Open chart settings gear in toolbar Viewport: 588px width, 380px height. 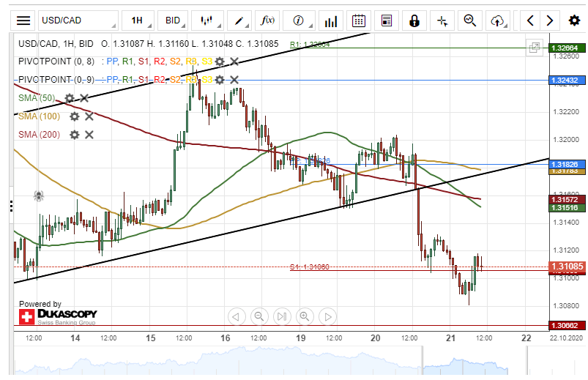pyautogui.click(x=574, y=21)
